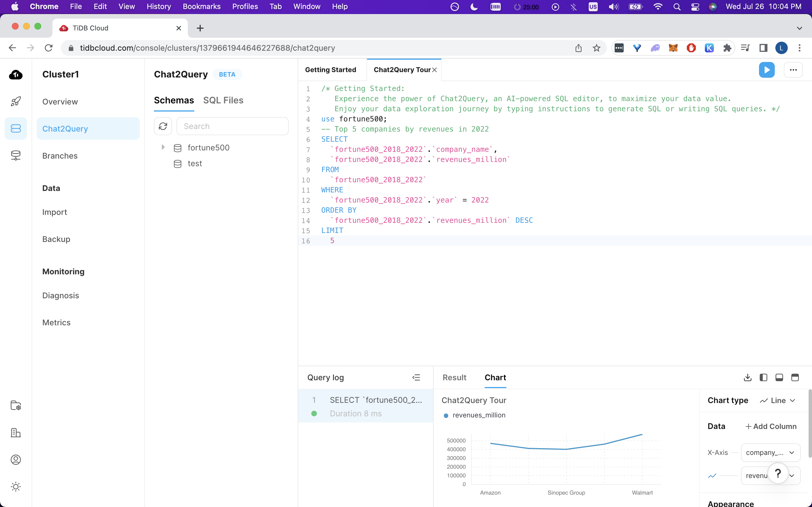The height and width of the screenshot is (507, 812).
Task: Expand the fortune500 database tree
Action: point(163,147)
